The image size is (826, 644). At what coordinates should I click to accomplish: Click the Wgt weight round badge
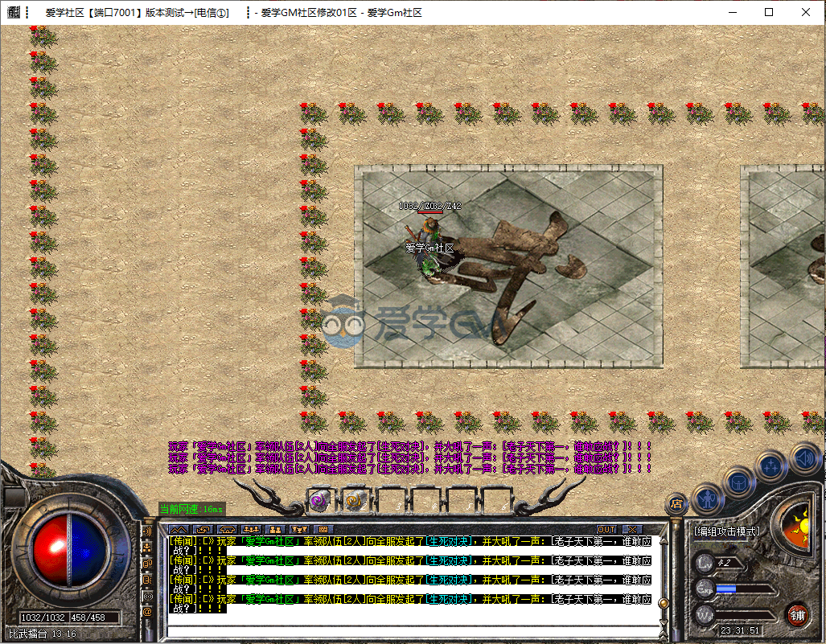pyautogui.click(x=705, y=614)
